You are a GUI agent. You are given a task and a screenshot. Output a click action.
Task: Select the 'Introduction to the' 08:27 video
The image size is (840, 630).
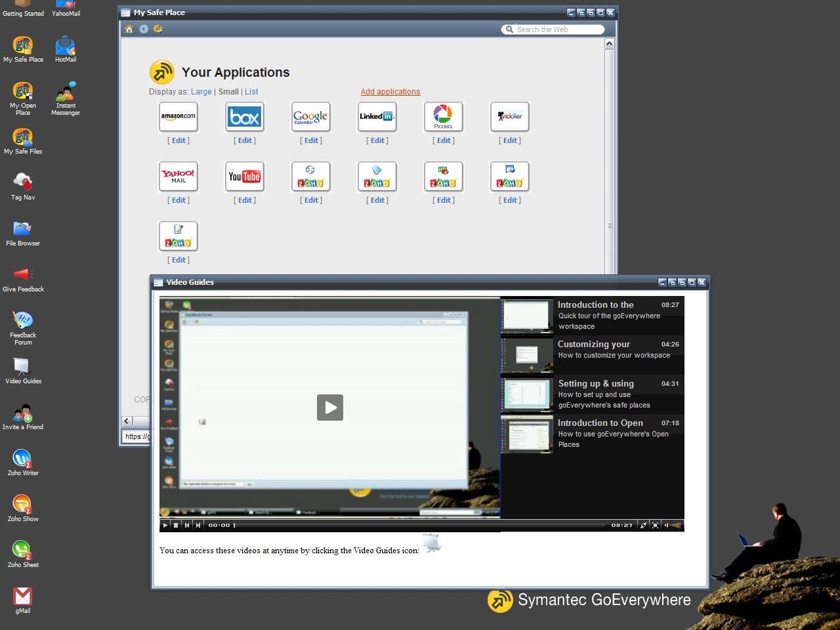click(x=593, y=316)
